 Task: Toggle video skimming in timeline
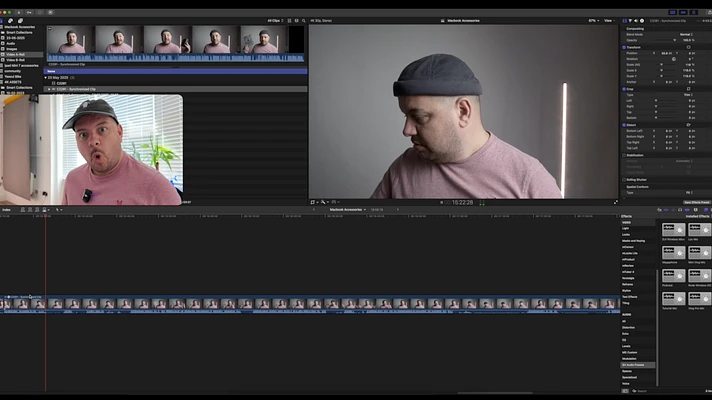click(666, 210)
